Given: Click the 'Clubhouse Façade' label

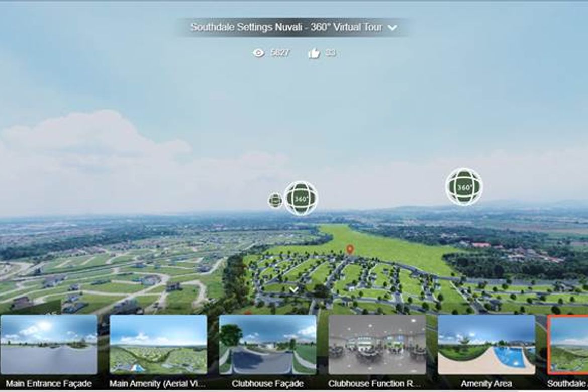Looking at the screenshot, I should pyautogui.click(x=267, y=384).
